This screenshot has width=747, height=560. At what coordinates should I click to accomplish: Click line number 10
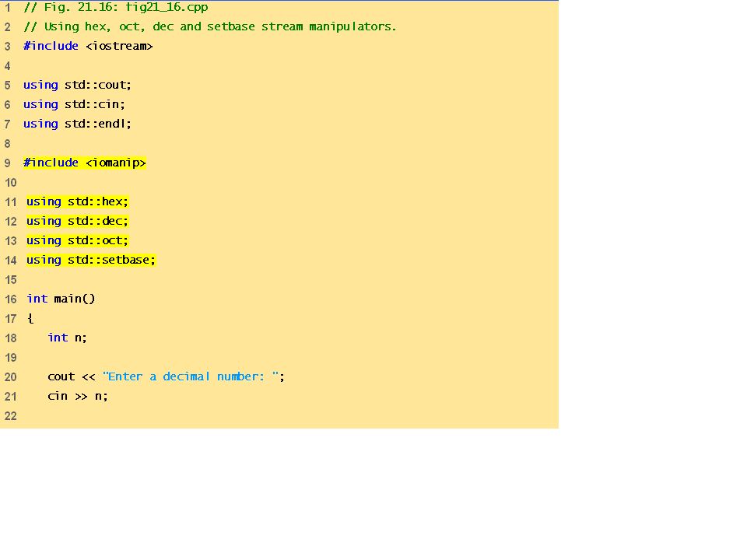click(10, 183)
